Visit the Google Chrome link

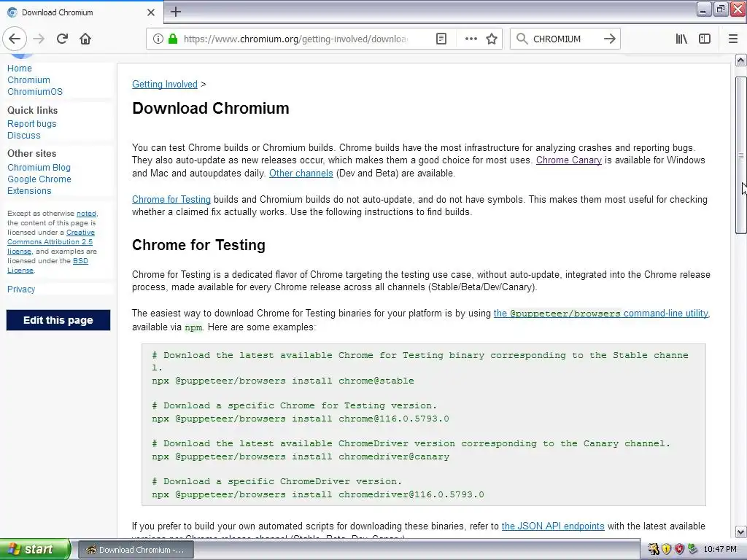coord(39,179)
